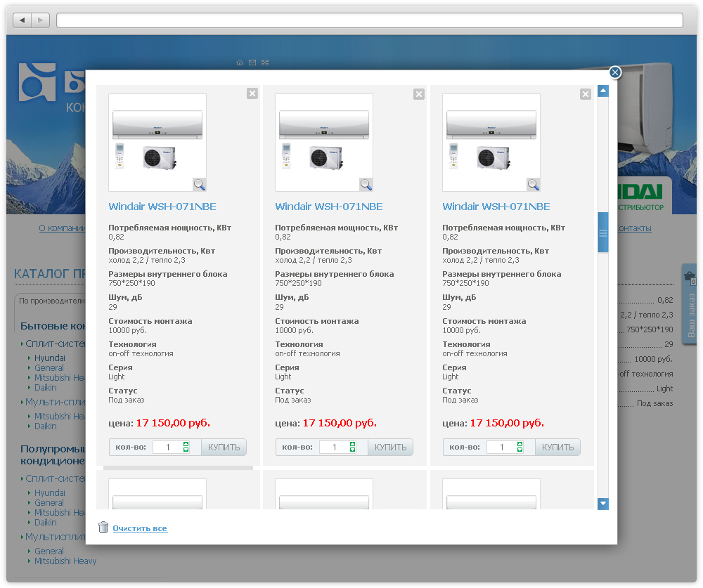Remove the middle Windair card from comparison
Image resolution: width=703 pixels, height=588 pixels.
[x=419, y=93]
